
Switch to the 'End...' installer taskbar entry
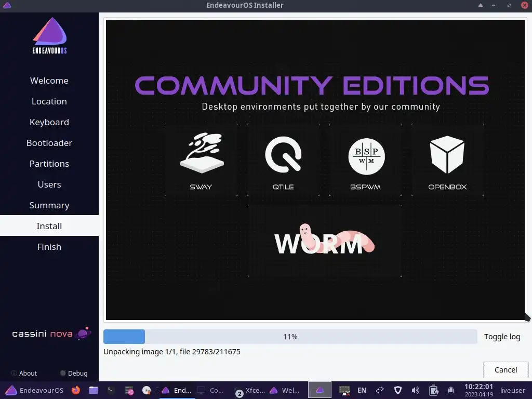click(x=176, y=391)
